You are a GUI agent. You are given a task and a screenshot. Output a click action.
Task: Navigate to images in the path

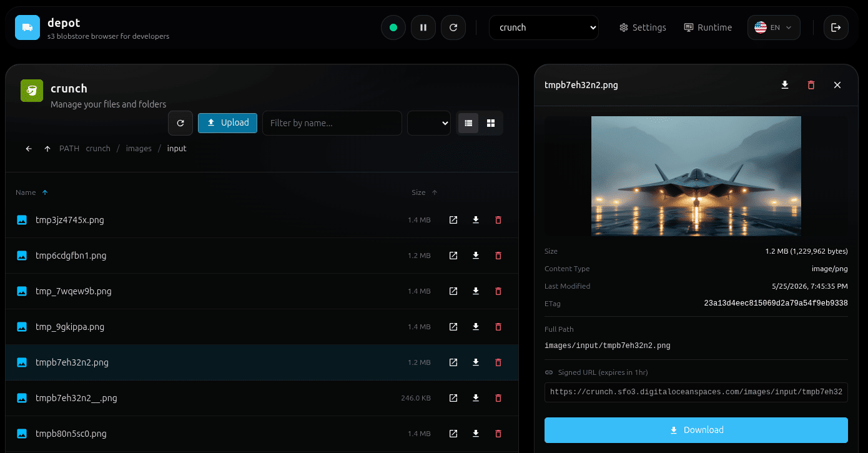click(139, 149)
